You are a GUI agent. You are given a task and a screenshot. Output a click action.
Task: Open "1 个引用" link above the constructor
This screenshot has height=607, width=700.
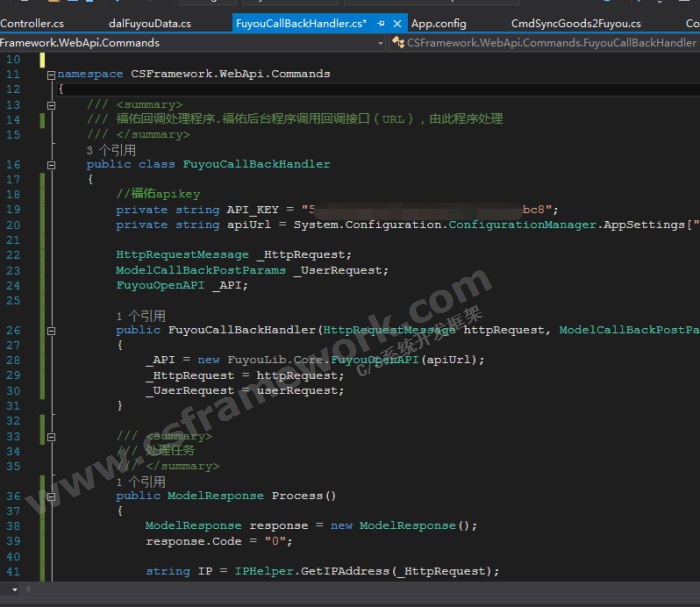140,315
